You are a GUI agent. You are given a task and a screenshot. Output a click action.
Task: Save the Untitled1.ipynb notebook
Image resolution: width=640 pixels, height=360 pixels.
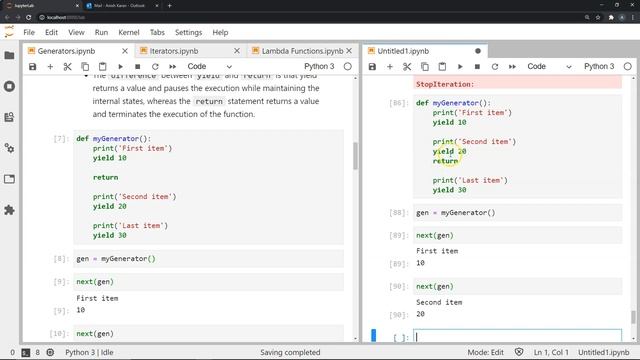pos(372,67)
